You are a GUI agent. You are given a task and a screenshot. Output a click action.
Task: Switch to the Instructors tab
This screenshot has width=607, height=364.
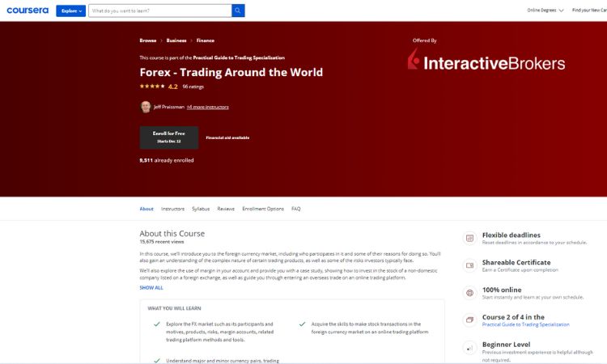[172, 209]
